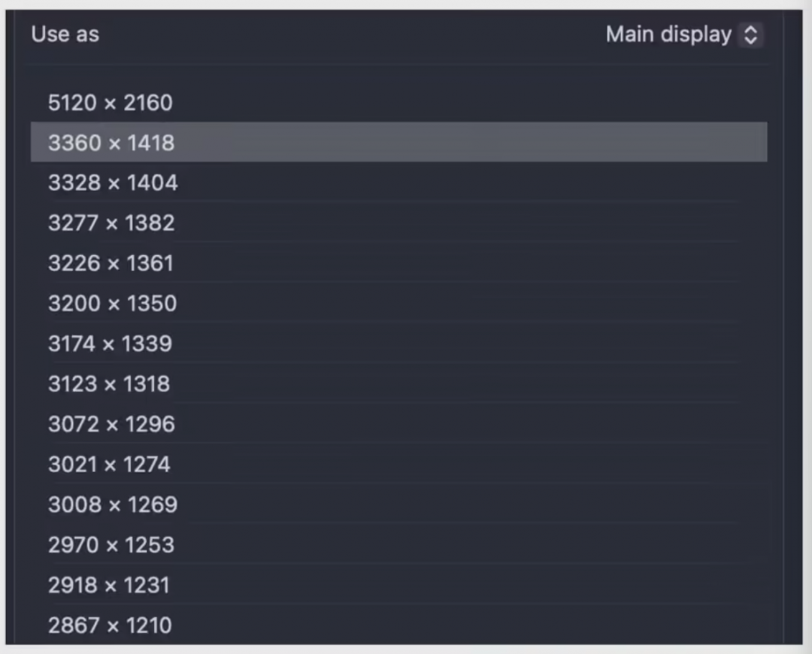Choose the 3008 × 1269 resolution

pos(113,504)
